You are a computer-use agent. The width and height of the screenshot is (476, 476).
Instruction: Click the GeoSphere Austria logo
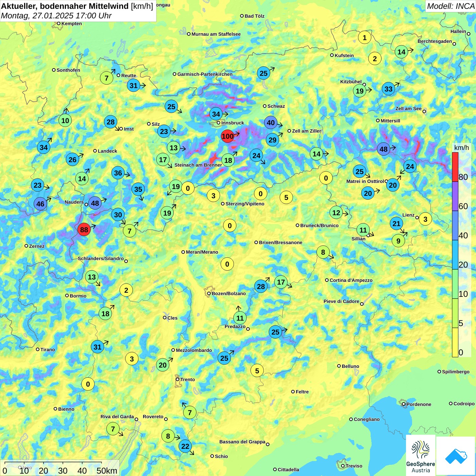421,456
